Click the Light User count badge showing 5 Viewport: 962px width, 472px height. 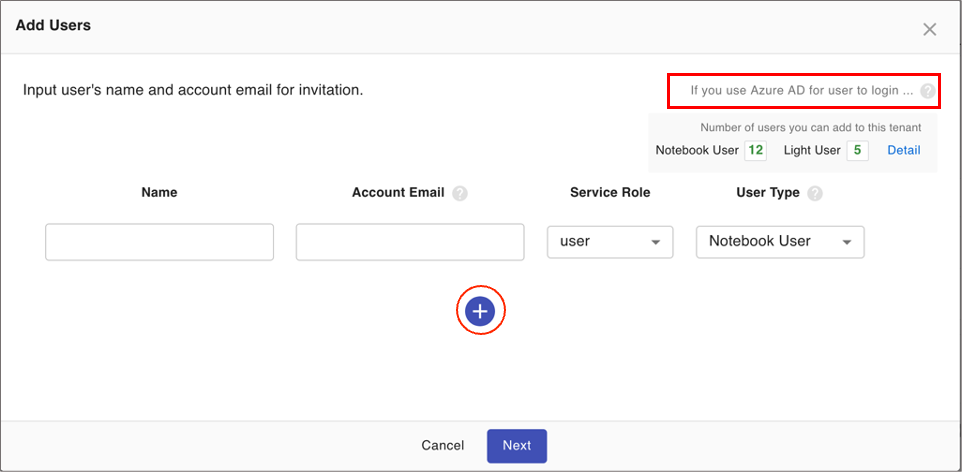pyautogui.click(x=857, y=151)
